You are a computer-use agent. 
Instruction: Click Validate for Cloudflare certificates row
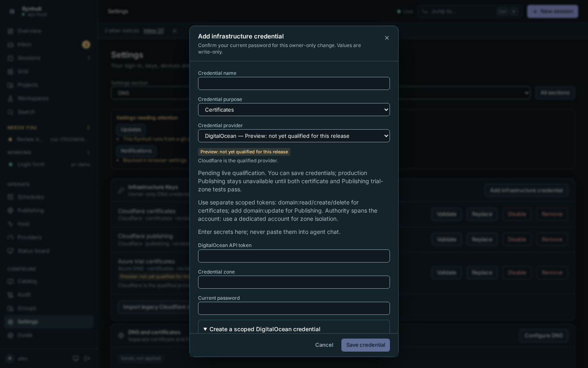click(446, 214)
